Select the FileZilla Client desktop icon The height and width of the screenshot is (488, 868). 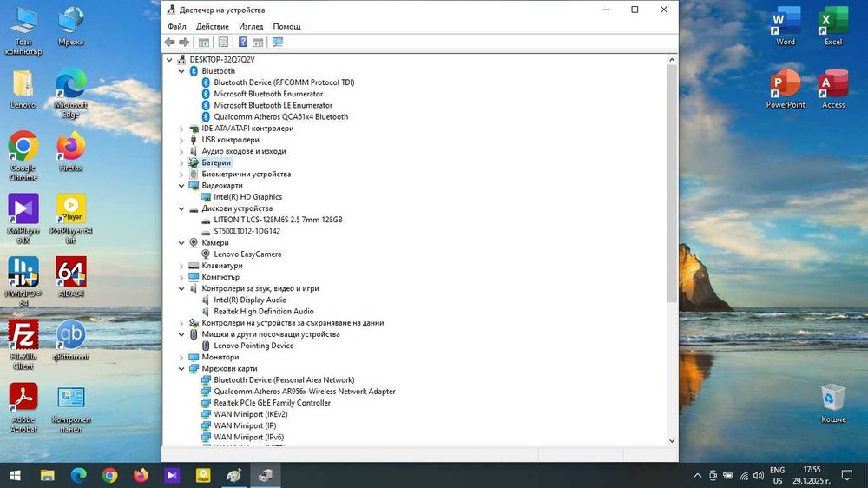tap(23, 345)
